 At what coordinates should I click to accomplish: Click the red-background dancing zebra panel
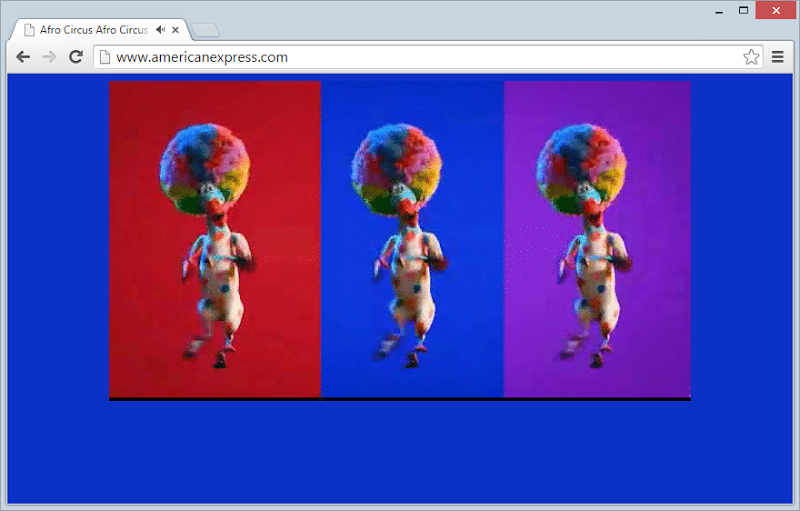(x=215, y=239)
